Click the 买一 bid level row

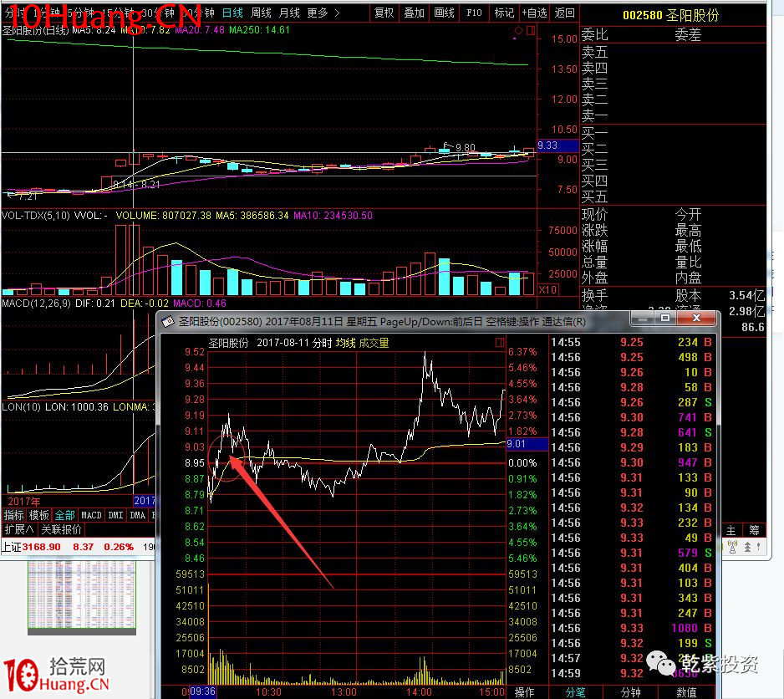pyautogui.click(x=673, y=133)
